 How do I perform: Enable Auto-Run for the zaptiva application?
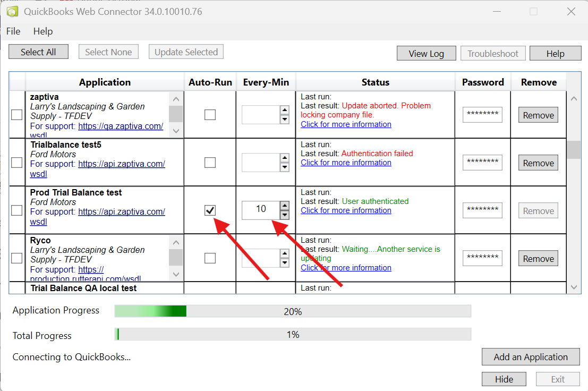[x=210, y=115]
